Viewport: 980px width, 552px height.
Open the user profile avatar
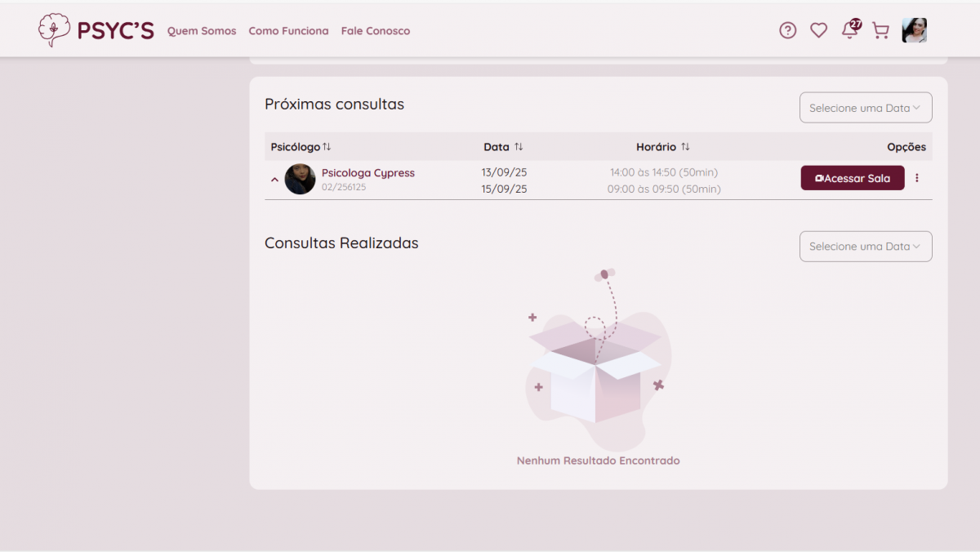point(914,30)
